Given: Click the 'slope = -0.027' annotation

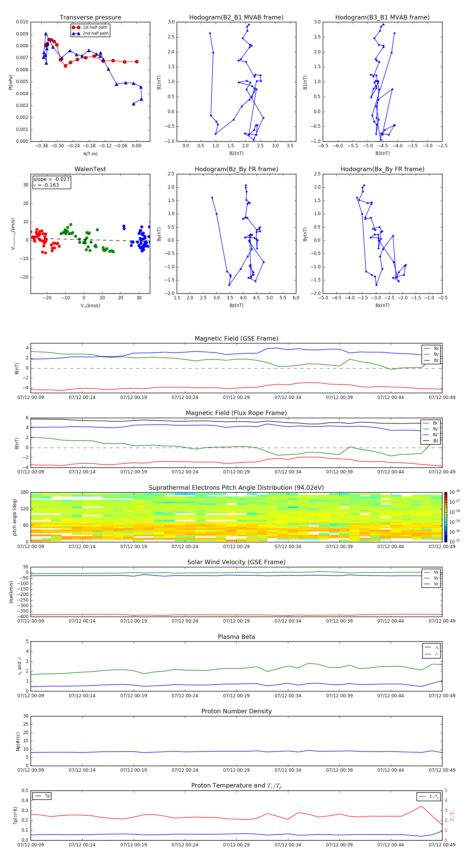Looking at the screenshot, I should click(x=52, y=179).
